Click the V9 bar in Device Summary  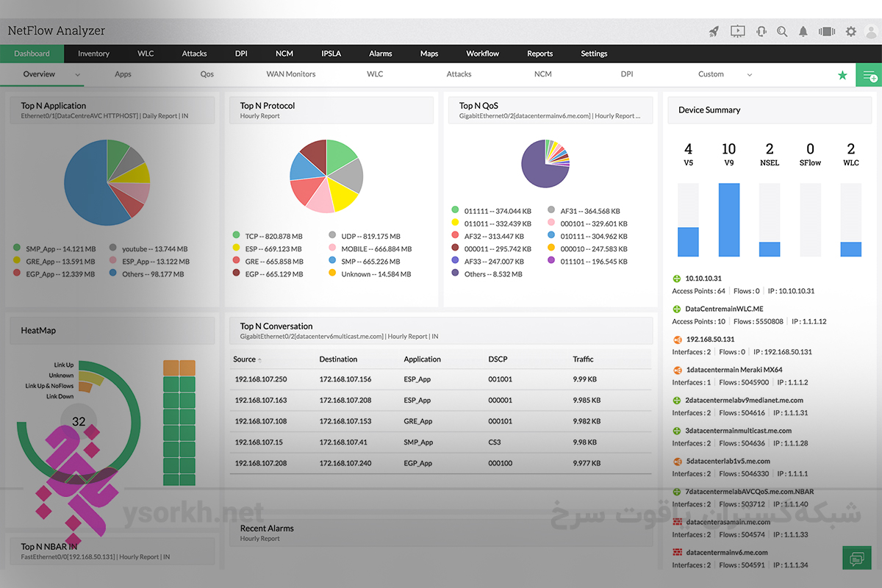pos(728,220)
